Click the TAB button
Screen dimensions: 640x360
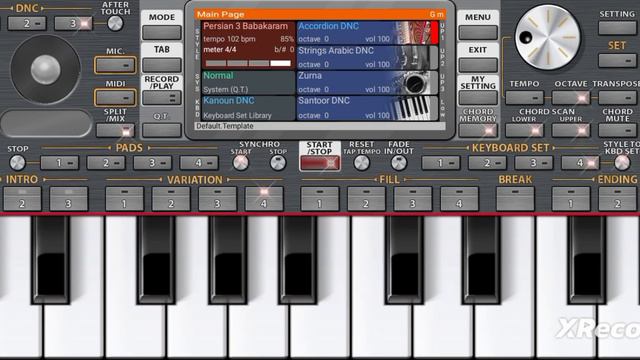click(162, 64)
